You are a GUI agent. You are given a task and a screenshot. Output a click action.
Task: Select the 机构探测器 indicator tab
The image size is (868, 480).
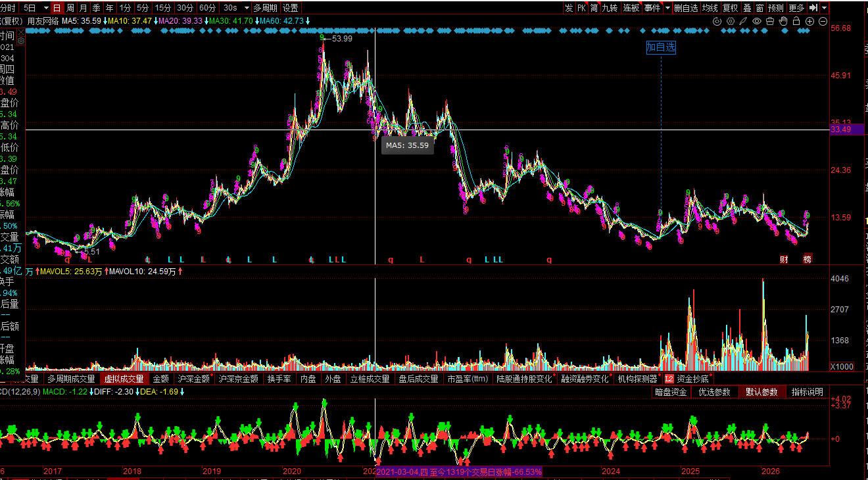tap(638, 379)
